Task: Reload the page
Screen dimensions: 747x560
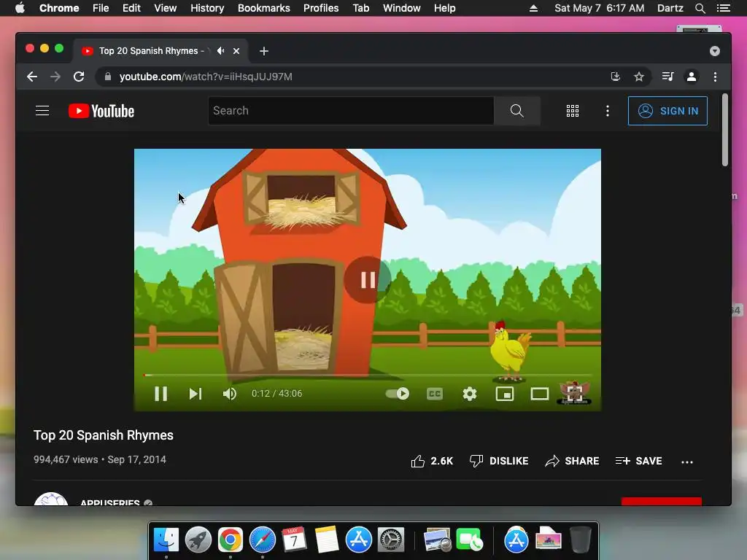Action: [x=79, y=77]
